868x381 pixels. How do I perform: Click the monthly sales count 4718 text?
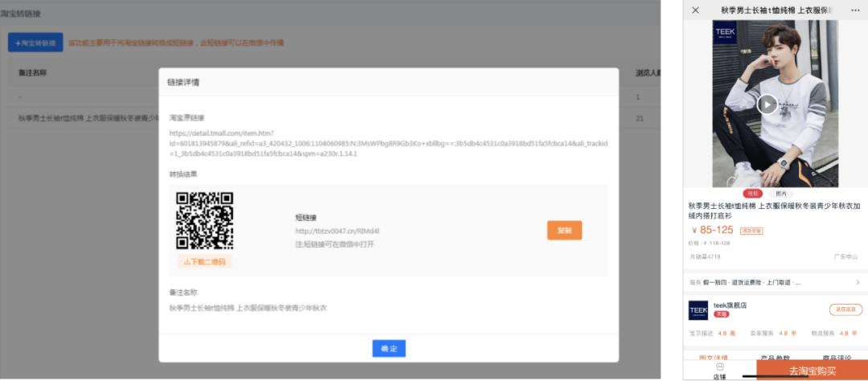point(705,257)
